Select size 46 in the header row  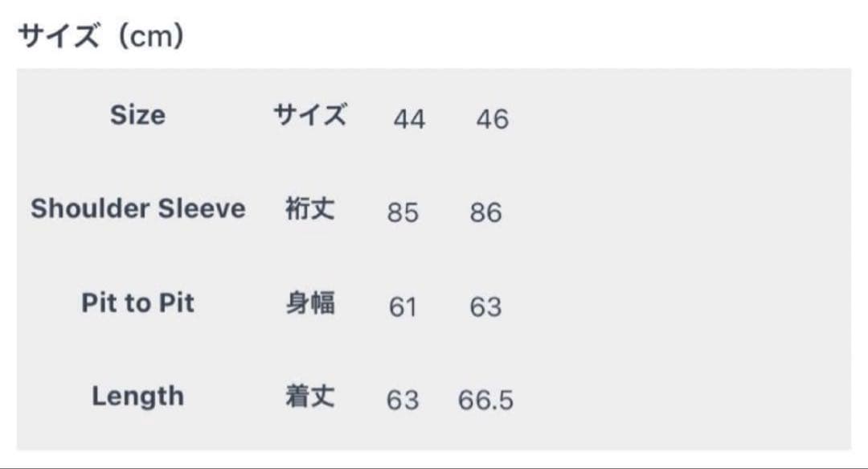[x=492, y=119]
